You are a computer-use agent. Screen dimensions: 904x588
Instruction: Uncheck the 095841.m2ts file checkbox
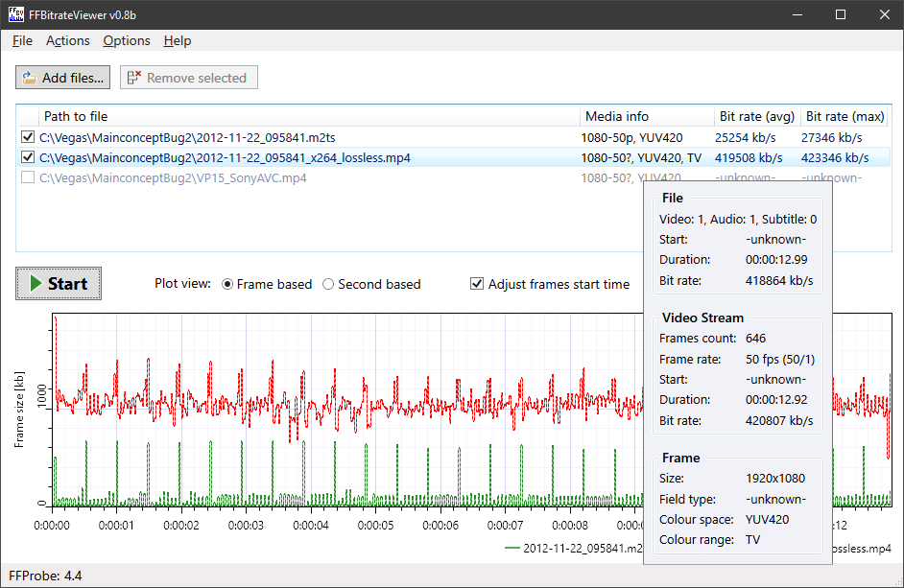27,137
